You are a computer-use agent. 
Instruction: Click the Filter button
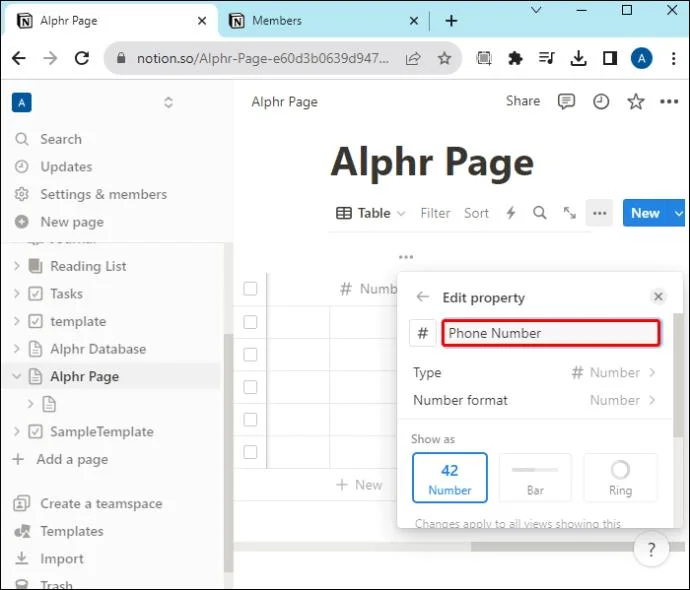tap(435, 213)
